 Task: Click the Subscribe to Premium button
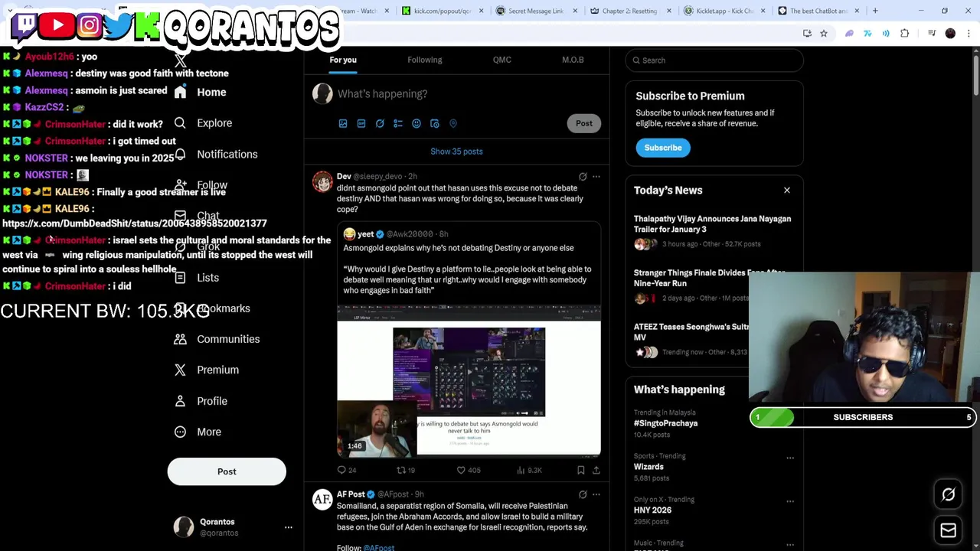(663, 148)
